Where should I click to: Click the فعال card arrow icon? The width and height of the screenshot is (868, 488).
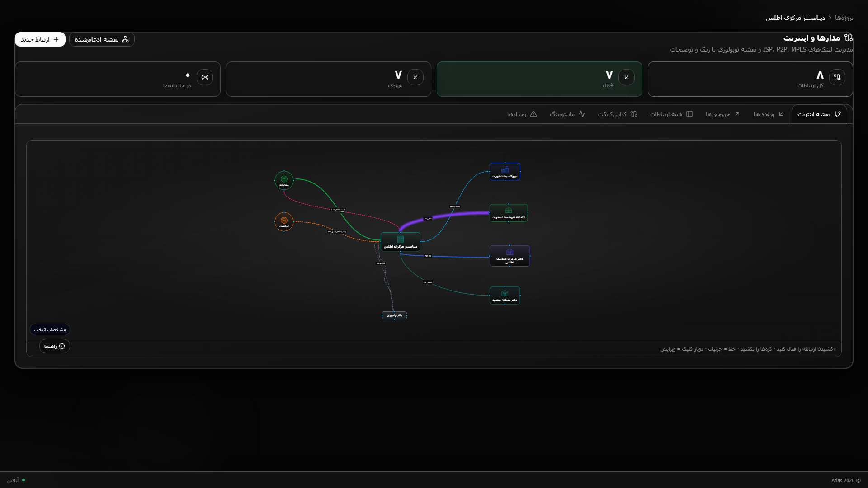pos(627,77)
